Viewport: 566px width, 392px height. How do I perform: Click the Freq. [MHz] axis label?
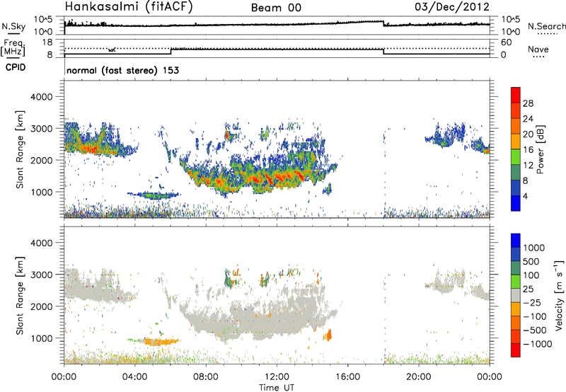click(x=13, y=47)
